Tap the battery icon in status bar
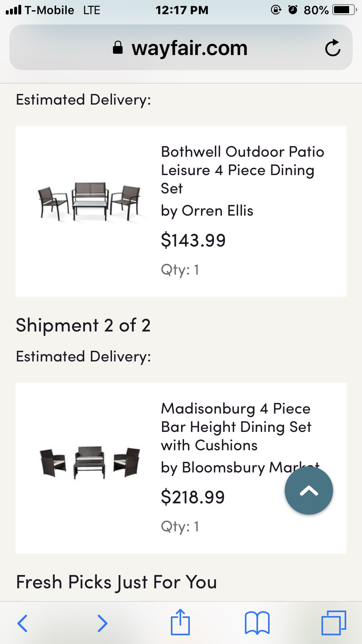Screen dimensions: 362x644 (x=344, y=10)
